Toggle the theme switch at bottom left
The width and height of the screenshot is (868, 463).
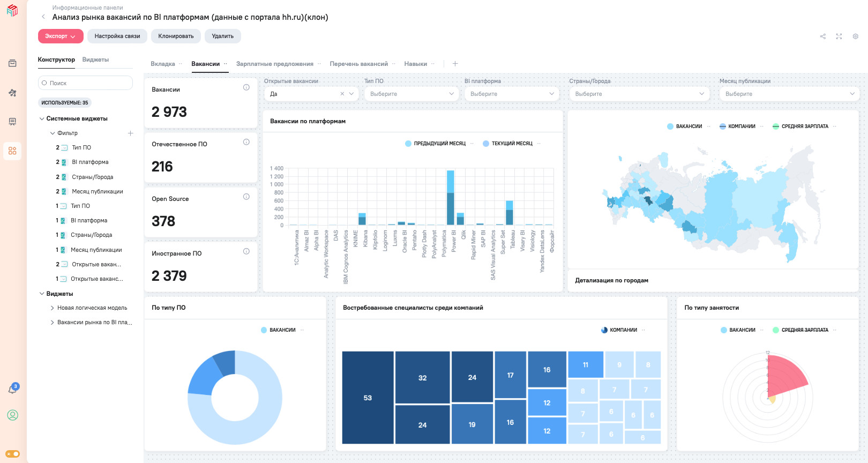(x=13, y=454)
